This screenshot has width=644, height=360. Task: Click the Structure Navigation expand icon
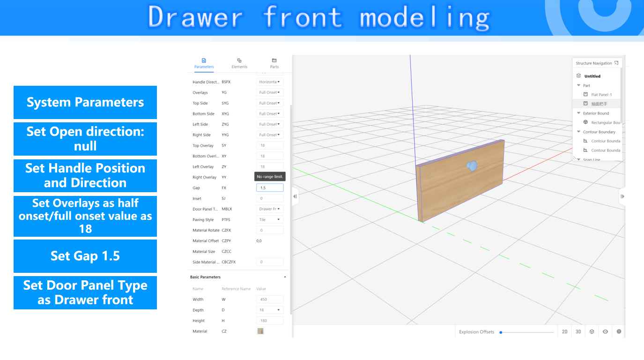[x=616, y=63]
